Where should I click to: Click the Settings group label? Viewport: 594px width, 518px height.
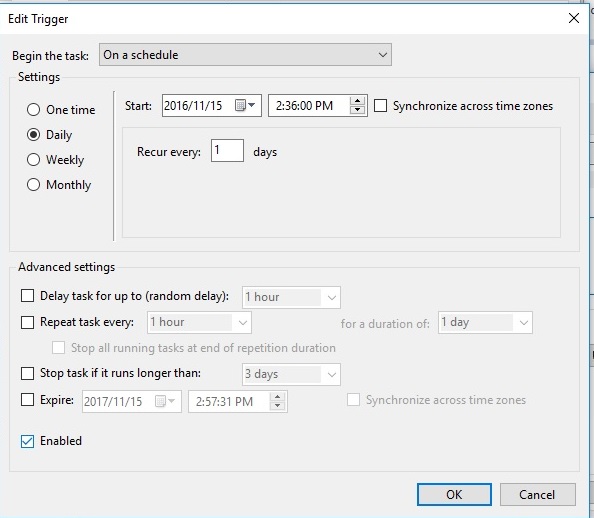pos(39,77)
